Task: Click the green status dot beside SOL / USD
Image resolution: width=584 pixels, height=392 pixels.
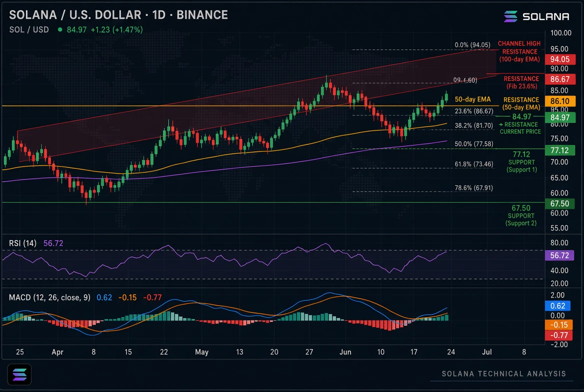Action: pos(60,29)
